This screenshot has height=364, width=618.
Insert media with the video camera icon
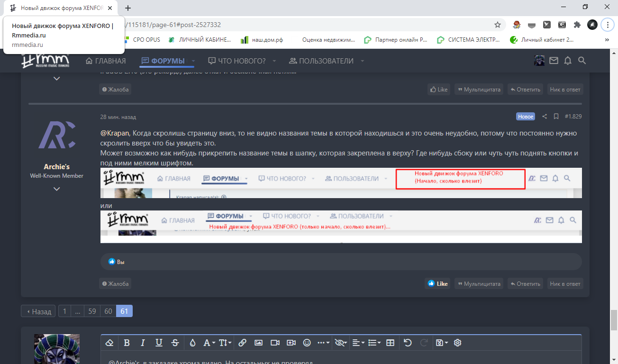275,343
